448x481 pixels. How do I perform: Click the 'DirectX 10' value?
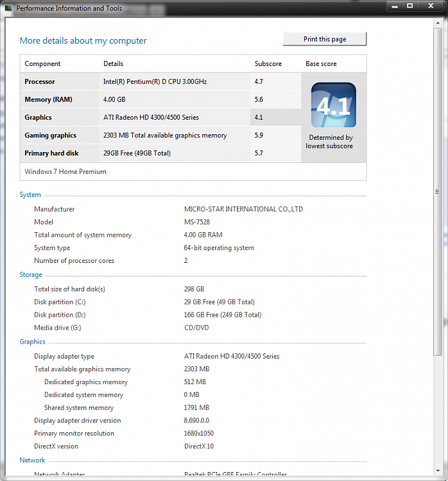(199, 446)
